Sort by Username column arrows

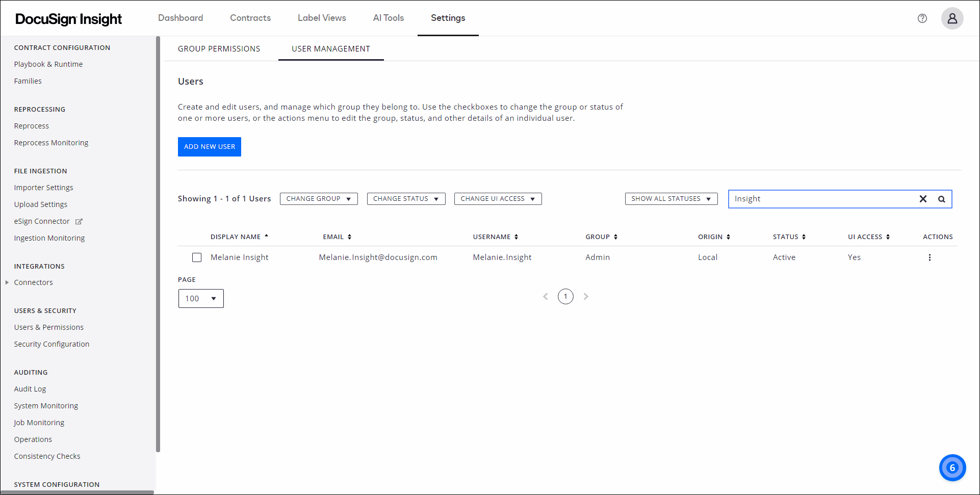(516, 237)
